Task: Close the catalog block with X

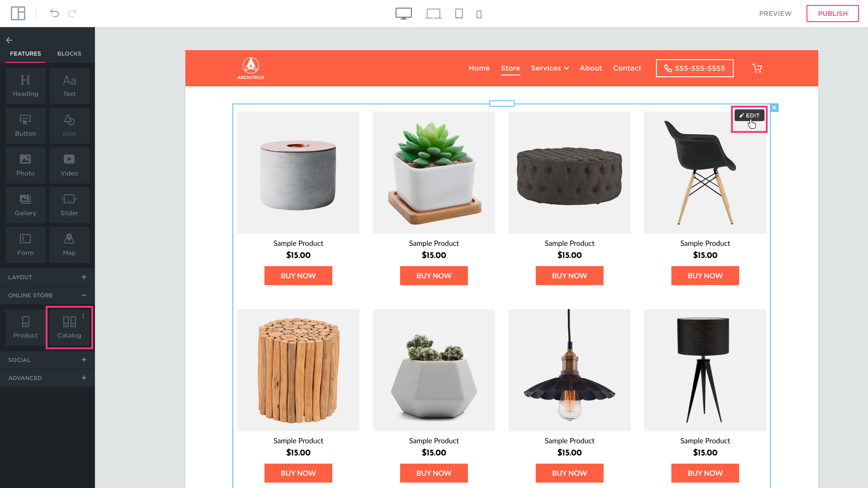Action: click(774, 108)
